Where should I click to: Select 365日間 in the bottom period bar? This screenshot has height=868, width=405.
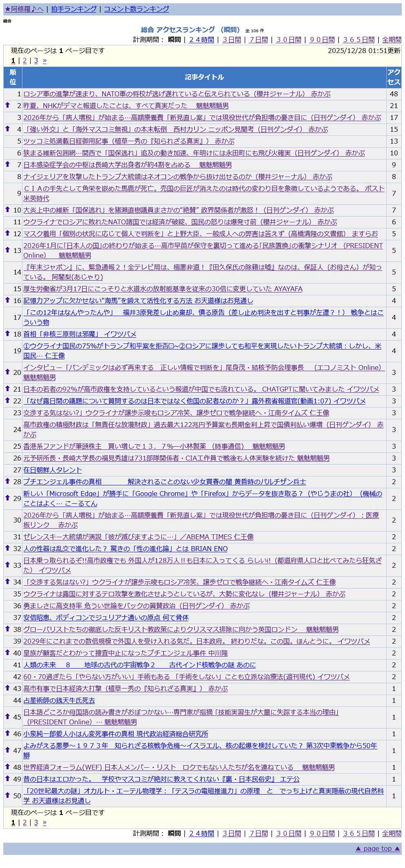coord(359,834)
